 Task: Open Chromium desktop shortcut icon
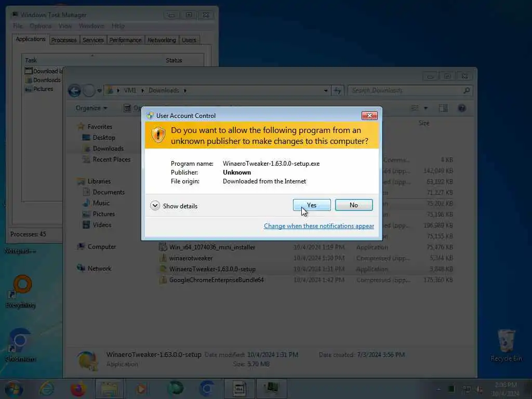[21, 345]
